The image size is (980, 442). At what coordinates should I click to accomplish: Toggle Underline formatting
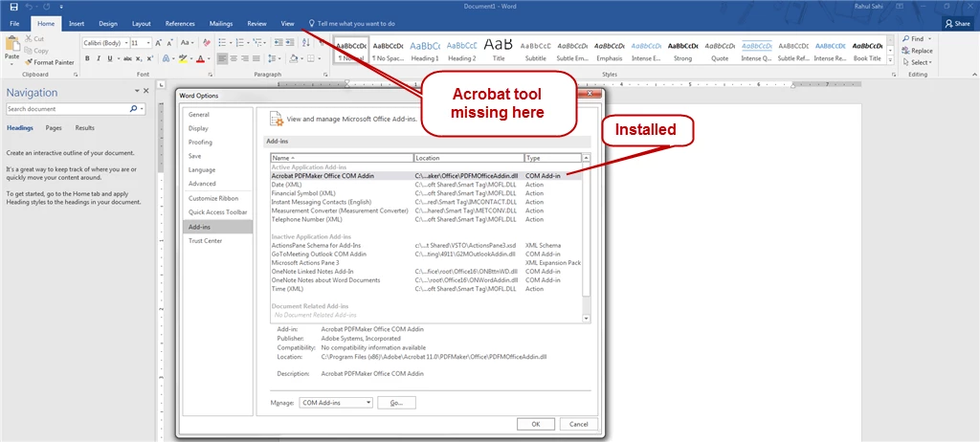point(110,58)
